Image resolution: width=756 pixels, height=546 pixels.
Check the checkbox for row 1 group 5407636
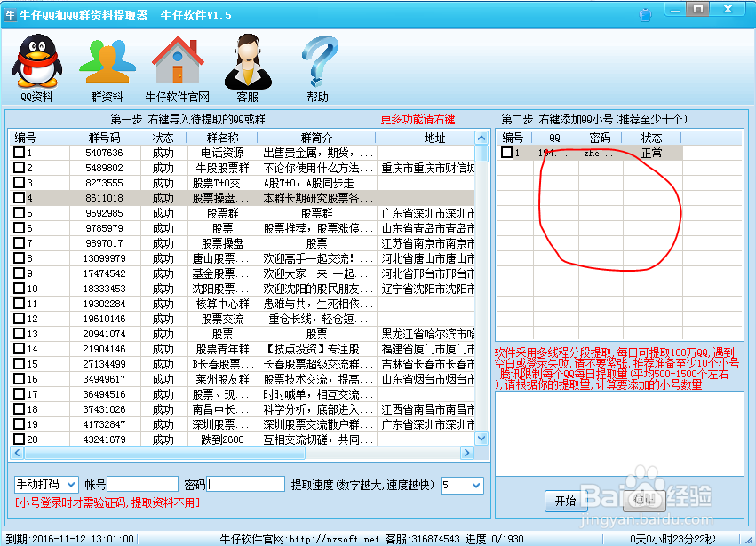pos(19,153)
